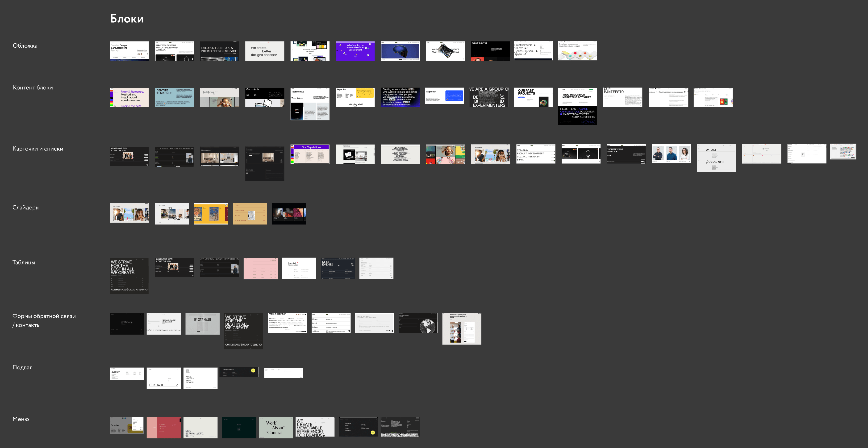Open 'We create better designs cheaper' cover thumbnail
Image resolution: width=868 pixels, height=448 pixels.
click(264, 51)
